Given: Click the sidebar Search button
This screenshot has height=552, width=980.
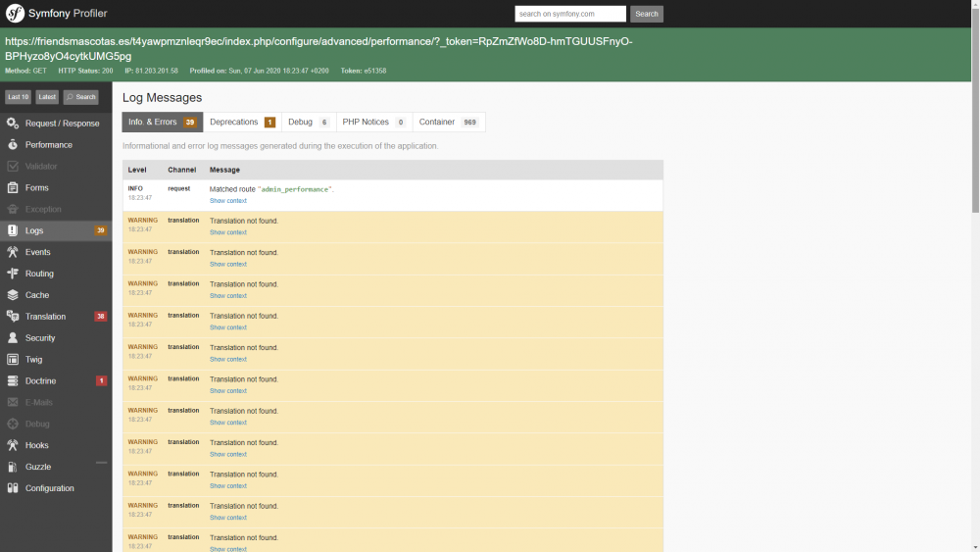Looking at the screenshot, I should point(80,97).
